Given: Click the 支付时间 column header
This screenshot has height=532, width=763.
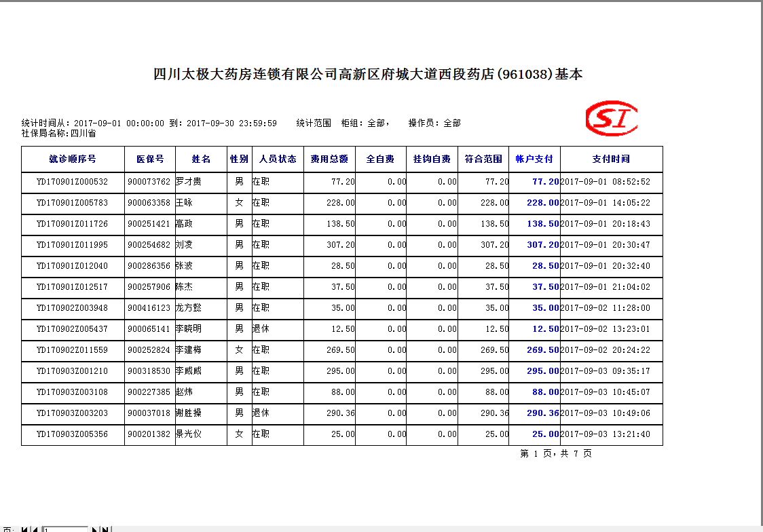Looking at the screenshot, I should (611, 159).
